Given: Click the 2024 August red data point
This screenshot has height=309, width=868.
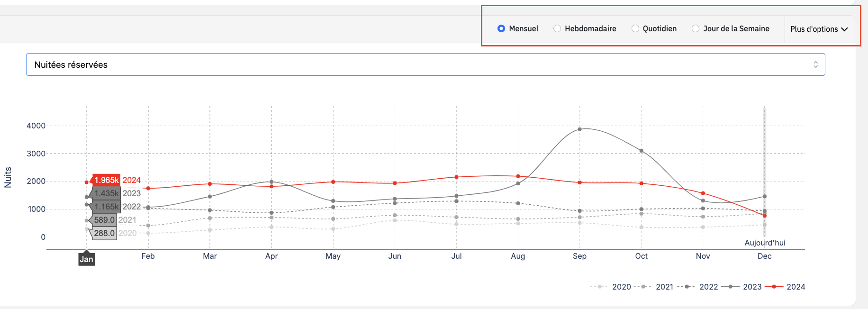Looking at the screenshot, I should point(518,176).
